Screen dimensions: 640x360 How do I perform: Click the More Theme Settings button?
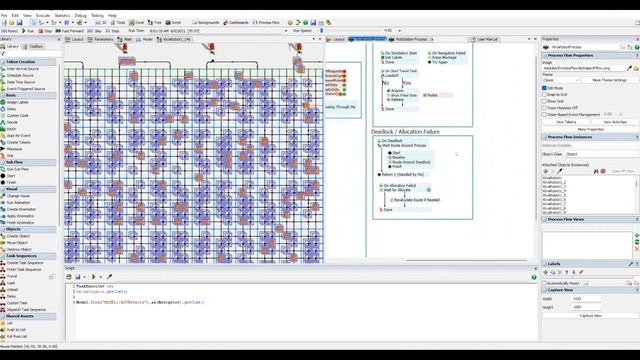coord(609,80)
